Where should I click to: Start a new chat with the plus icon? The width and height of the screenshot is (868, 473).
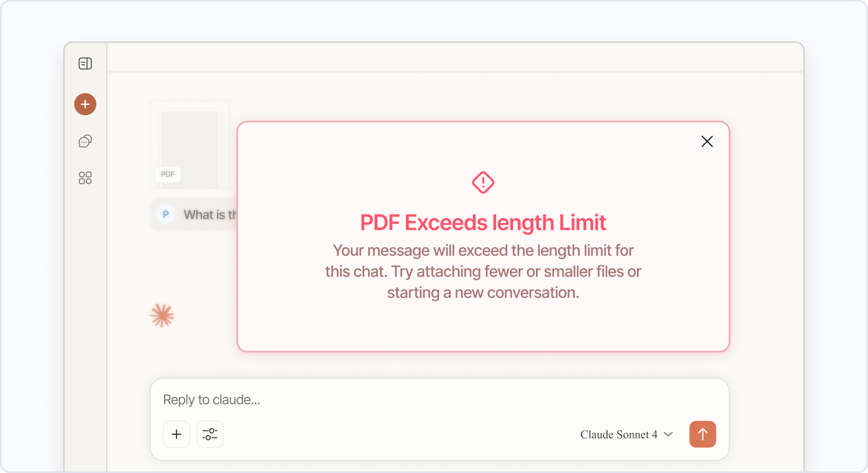tap(85, 104)
